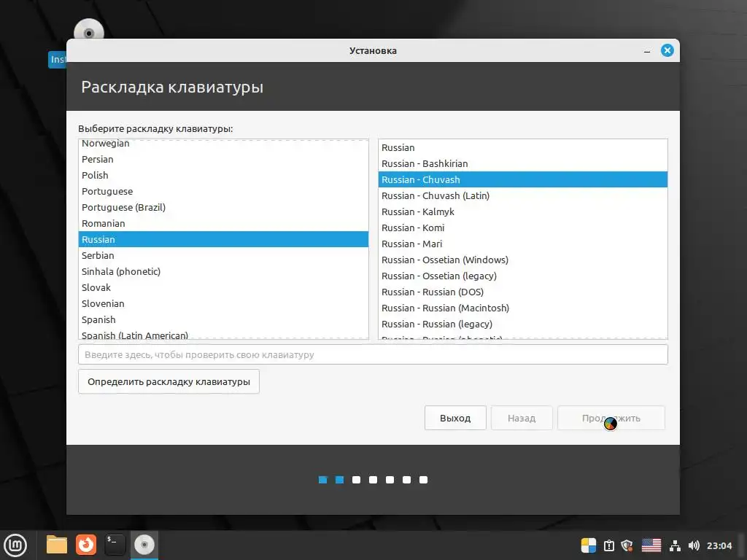Select Russian - Ossetian (legacy) variant
The height and width of the screenshot is (560, 747).
click(522, 276)
